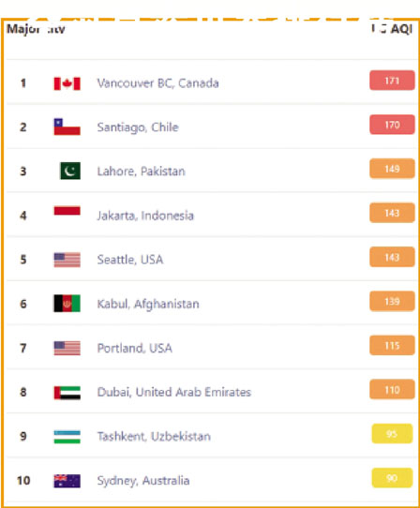The image size is (420, 508).
Task: Open Dubai, United Arab Emirates link
Action: point(174,392)
